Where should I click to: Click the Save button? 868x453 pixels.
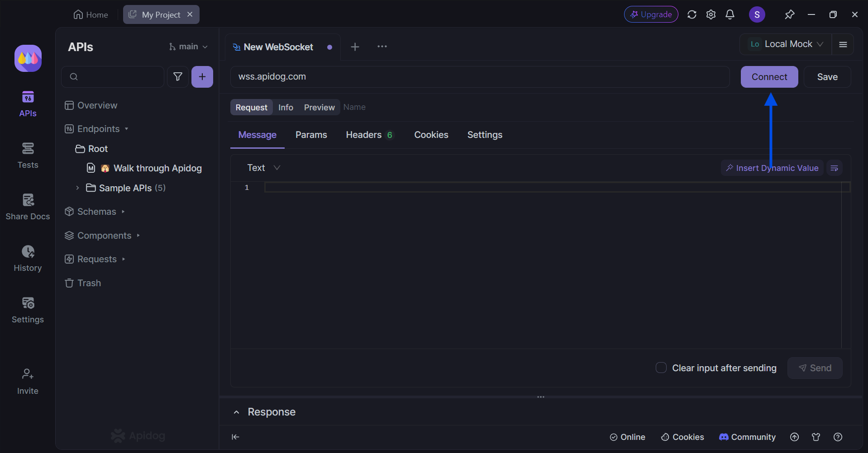(827, 77)
